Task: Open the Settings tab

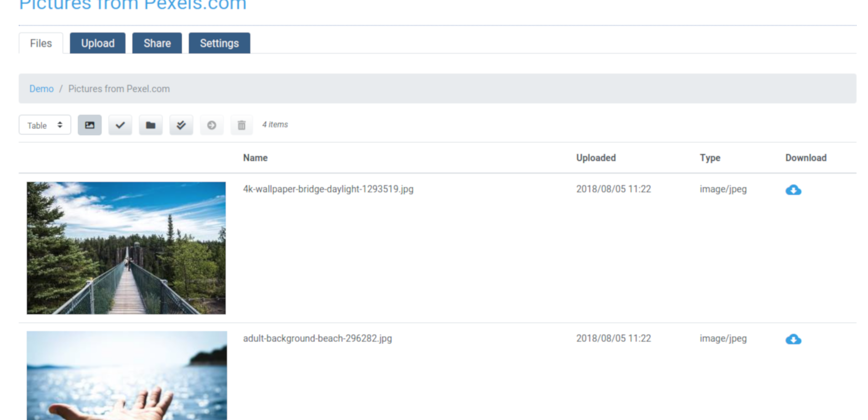Action: (219, 43)
